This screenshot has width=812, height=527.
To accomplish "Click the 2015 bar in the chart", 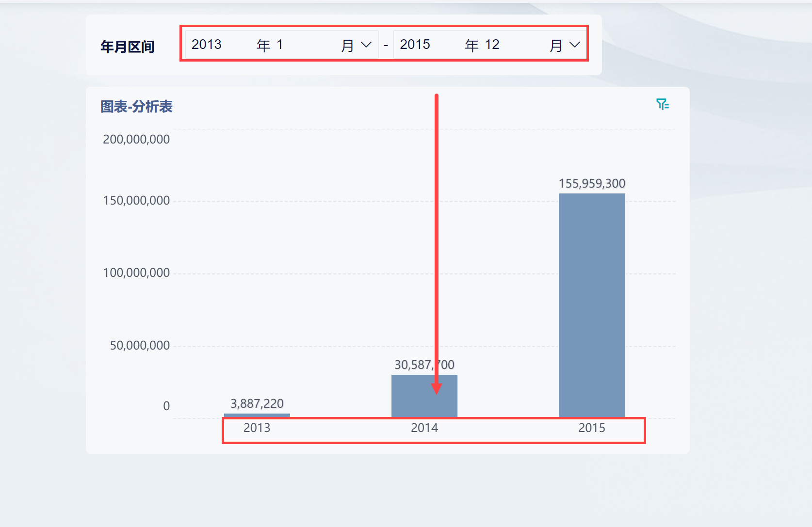I will coord(592,305).
